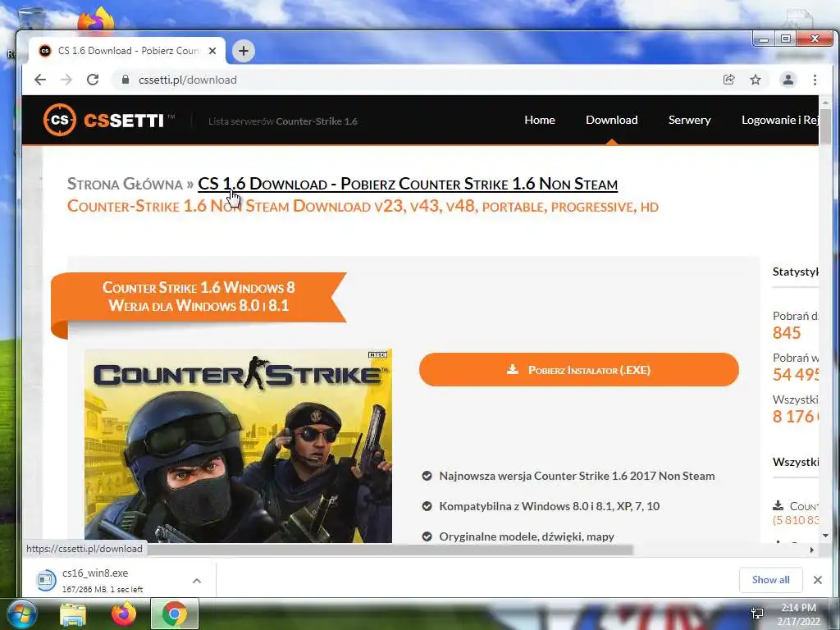
Task: Close the downloads bar with X
Action: tap(818, 580)
